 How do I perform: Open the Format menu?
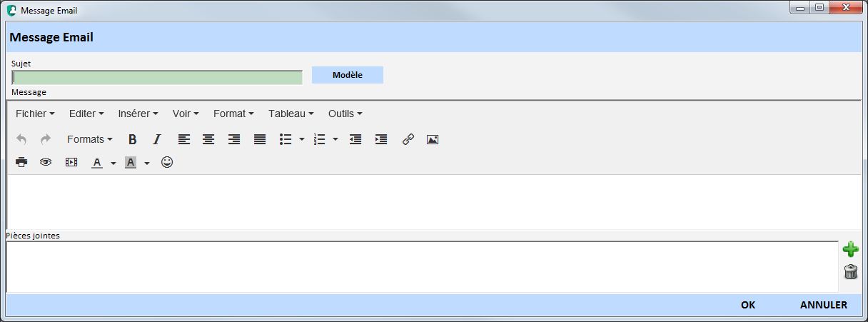(x=234, y=114)
